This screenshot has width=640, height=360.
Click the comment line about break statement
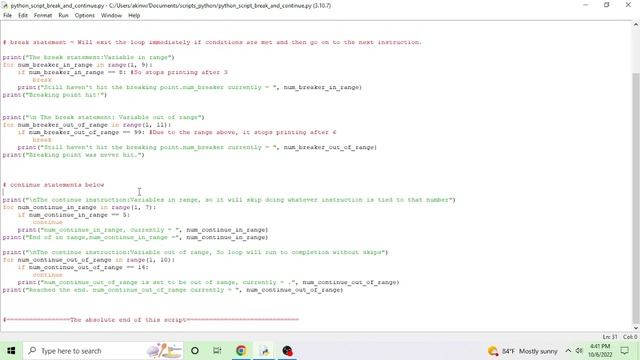coord(212,42)
